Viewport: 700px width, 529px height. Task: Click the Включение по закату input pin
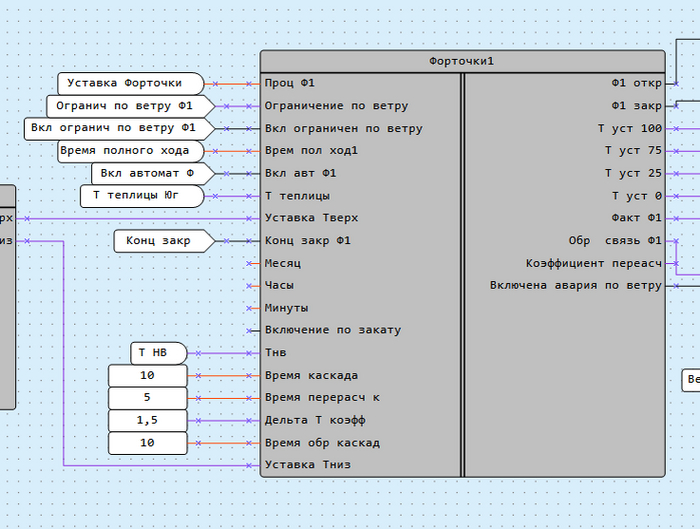pyautogui.click(x=332, y=330)
